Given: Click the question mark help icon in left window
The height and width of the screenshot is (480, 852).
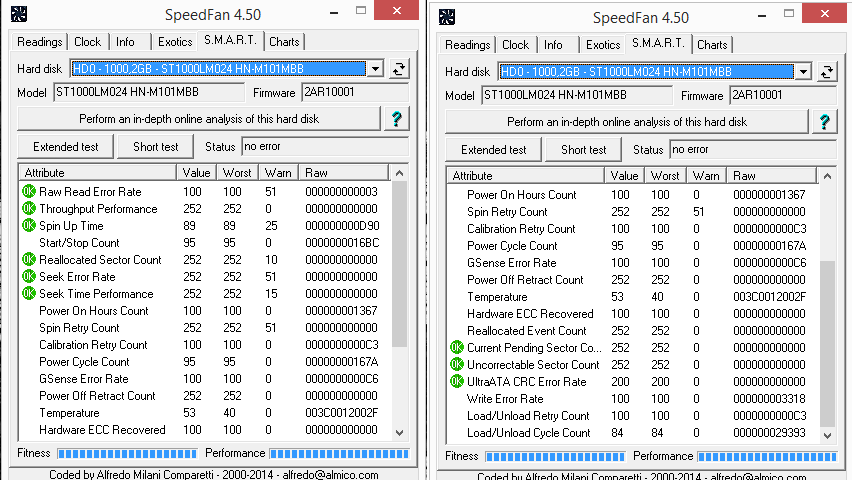Looking at the screenshot, I should pyautogui.click(x=397, y=119).
